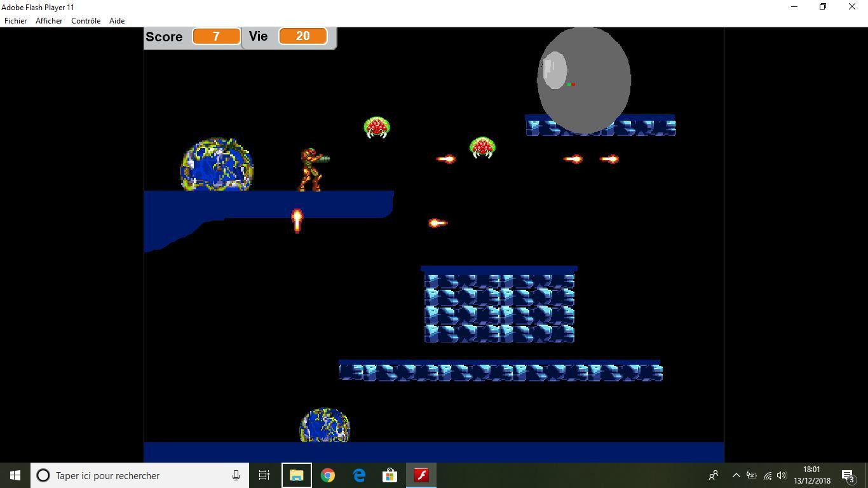Image resolution: width=868 pixels, height=488 pixels.
Task: Open the notification center icon
Action: tap(848, 475)
